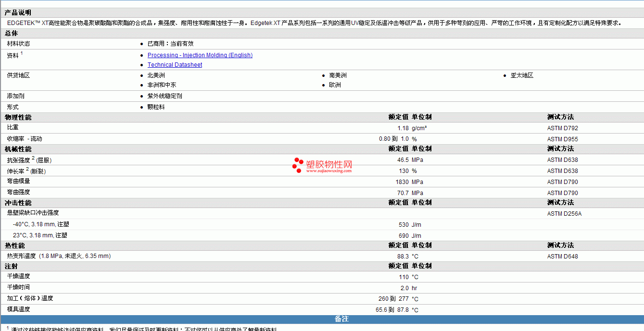The width and height of the screenshot is (644, 331).
Task: Click ASTM D638 in the 伸长率 row
Action: 563,171
